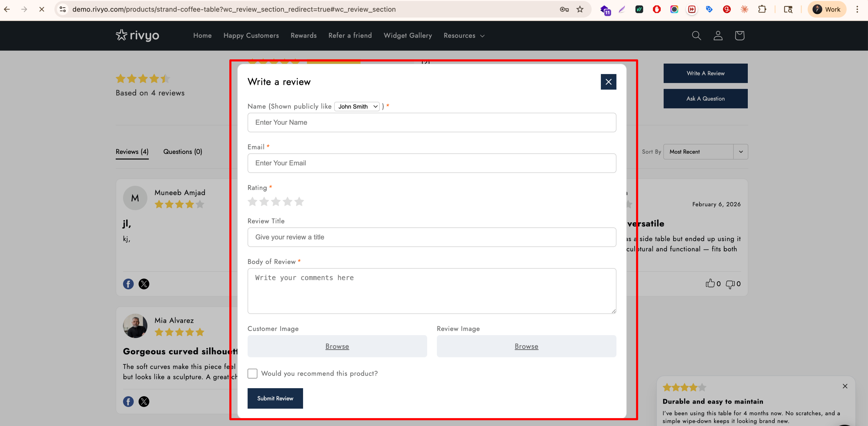The image size is (868, 426).
Task: Click the search magnifier icon in header
Action: pos(696,35)
